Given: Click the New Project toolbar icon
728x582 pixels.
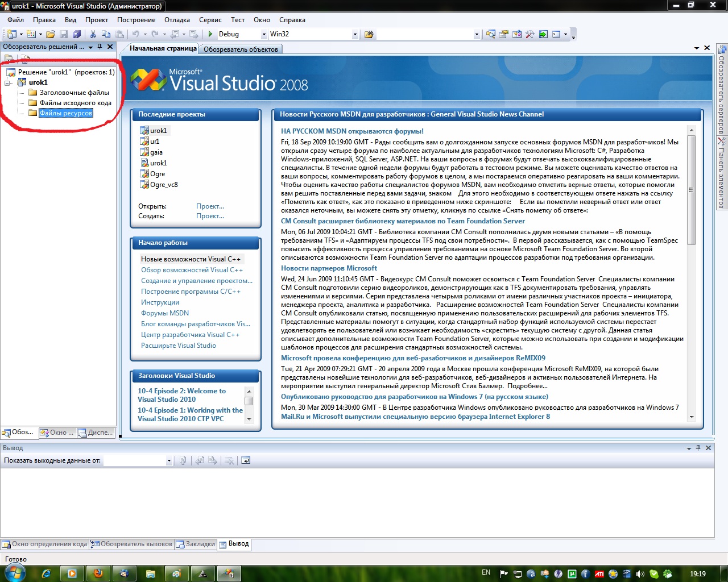Looking at the screenshot, I should [x=11, y=34].
